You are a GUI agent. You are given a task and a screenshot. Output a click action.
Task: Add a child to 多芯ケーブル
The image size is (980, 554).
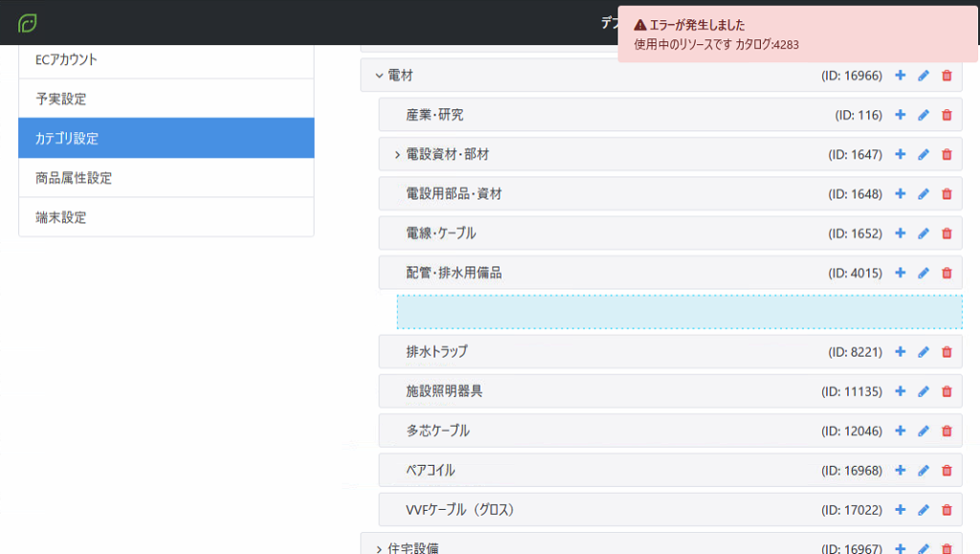click(900, 431)
